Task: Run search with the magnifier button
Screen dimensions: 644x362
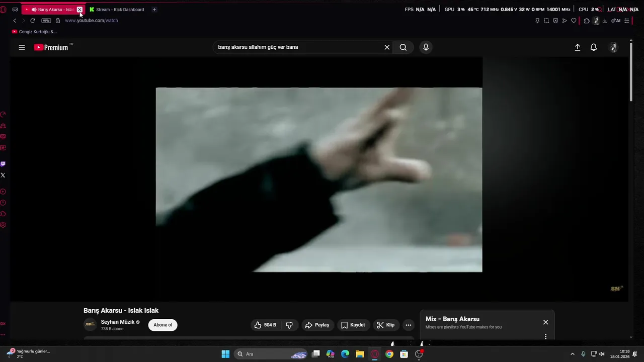Action: tap(403, 47)
